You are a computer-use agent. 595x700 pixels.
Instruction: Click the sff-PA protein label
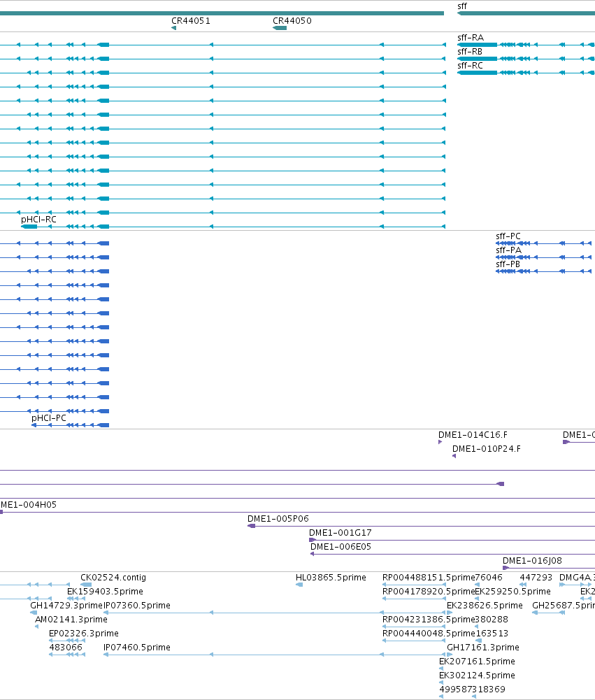(x=508, y=250)
